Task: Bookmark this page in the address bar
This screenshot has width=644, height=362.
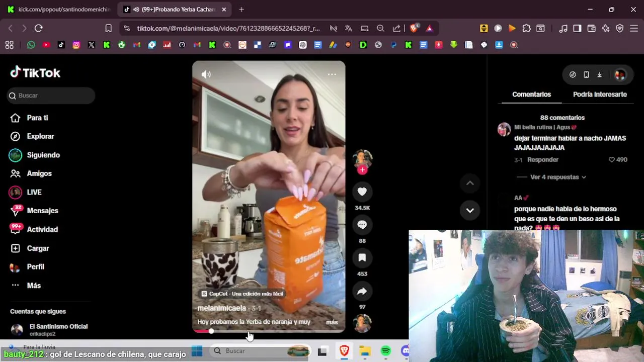Action: click(108, 29)
